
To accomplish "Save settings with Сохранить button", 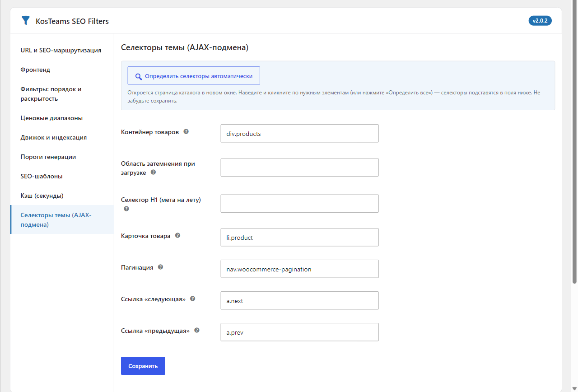I will pos(143,366).
